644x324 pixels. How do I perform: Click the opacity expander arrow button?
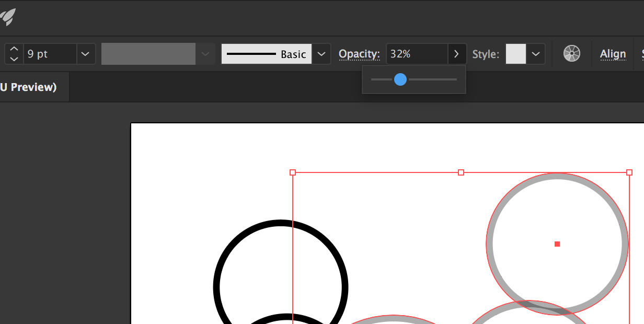pyautogui.click(x=456, y=53)
